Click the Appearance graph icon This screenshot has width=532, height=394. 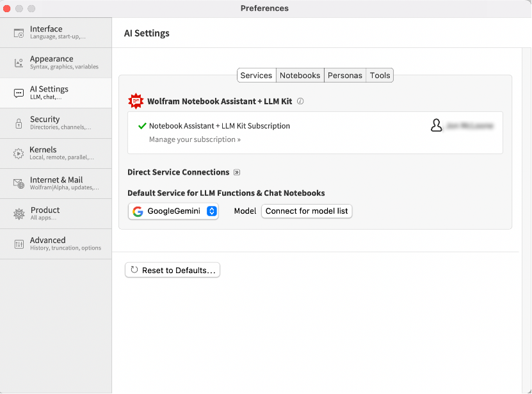tap(19, 63)
